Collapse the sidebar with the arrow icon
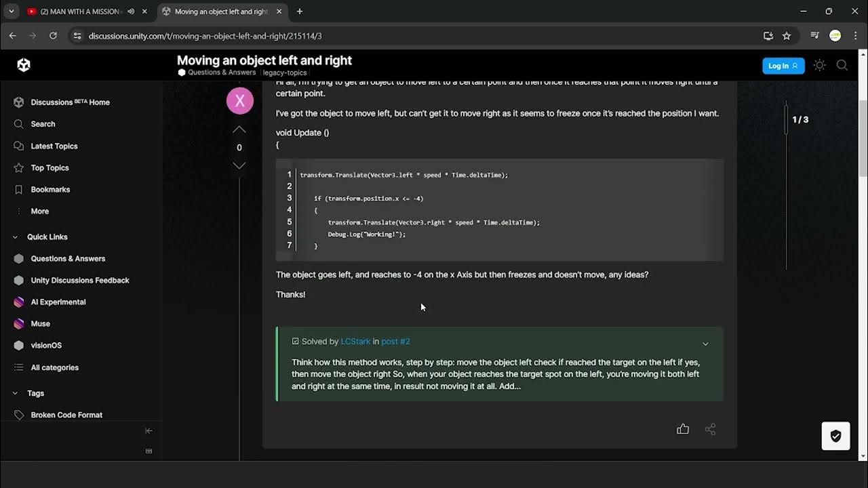 tap(149, 431)
